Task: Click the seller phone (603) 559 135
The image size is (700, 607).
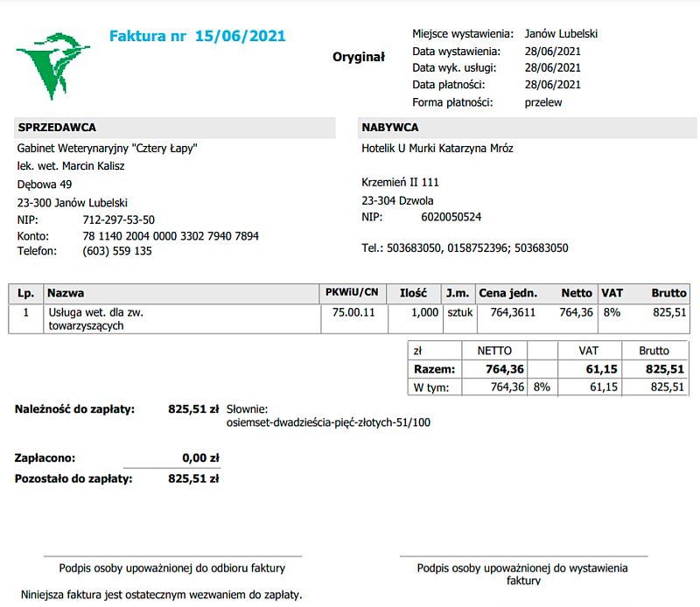Action: pyautogui.click(x=117, y=251)
